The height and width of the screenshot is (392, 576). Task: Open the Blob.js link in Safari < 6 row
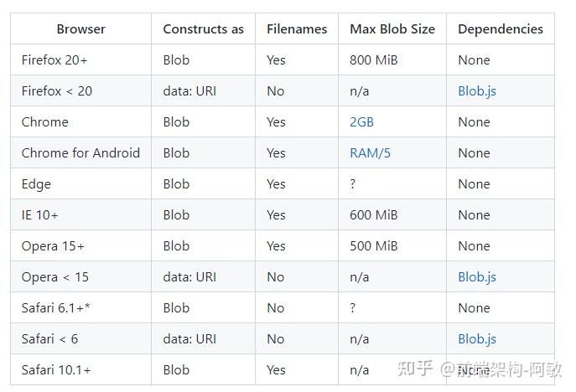coord(476,339)
